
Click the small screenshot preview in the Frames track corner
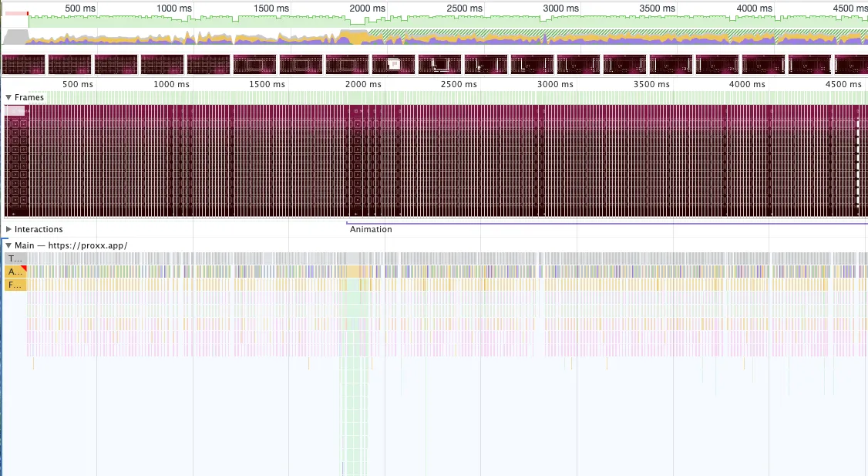13,110
